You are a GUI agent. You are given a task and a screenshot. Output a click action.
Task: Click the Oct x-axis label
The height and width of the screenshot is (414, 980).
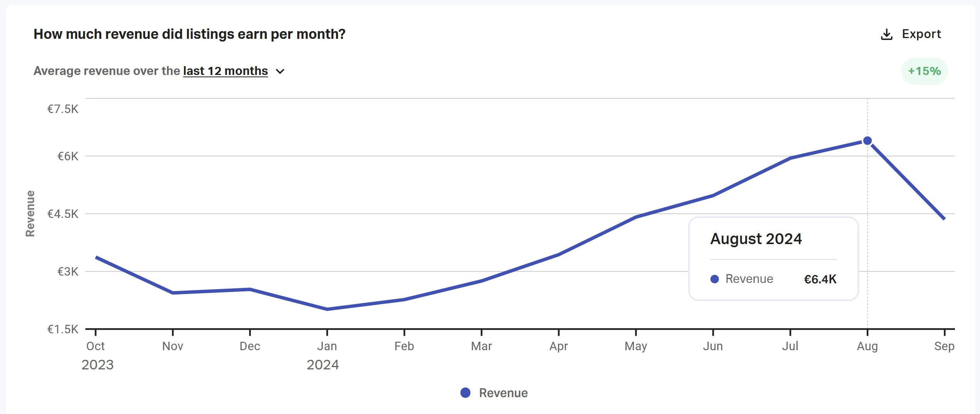point(96,346)
